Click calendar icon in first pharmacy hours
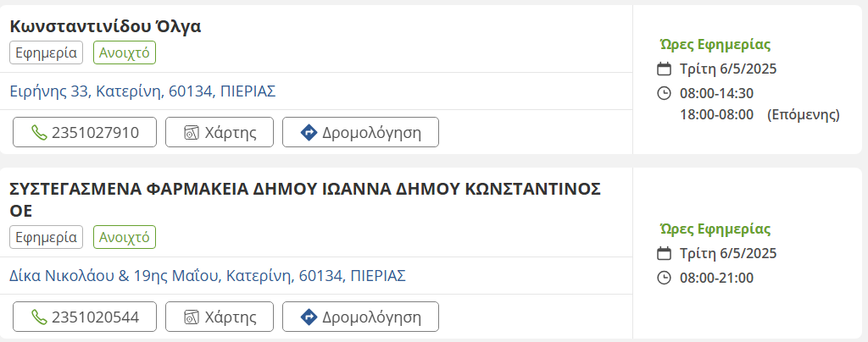 (x=665, y=69)
